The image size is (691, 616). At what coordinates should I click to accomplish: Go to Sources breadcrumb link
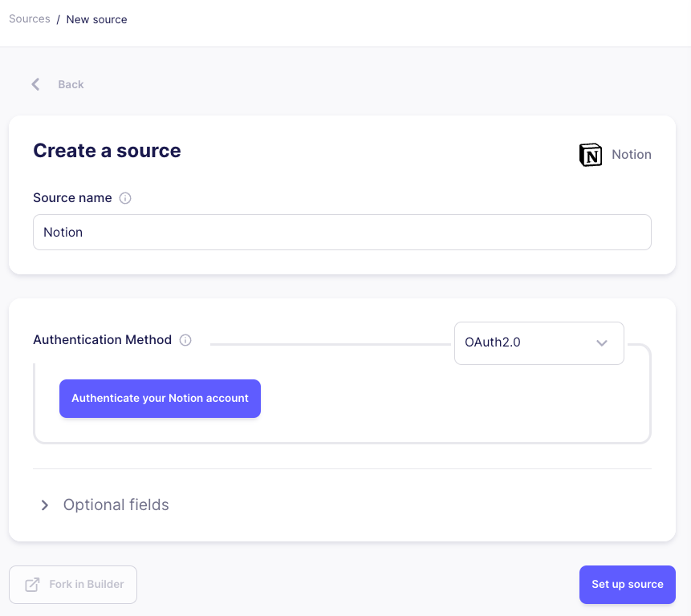point(30,19)
